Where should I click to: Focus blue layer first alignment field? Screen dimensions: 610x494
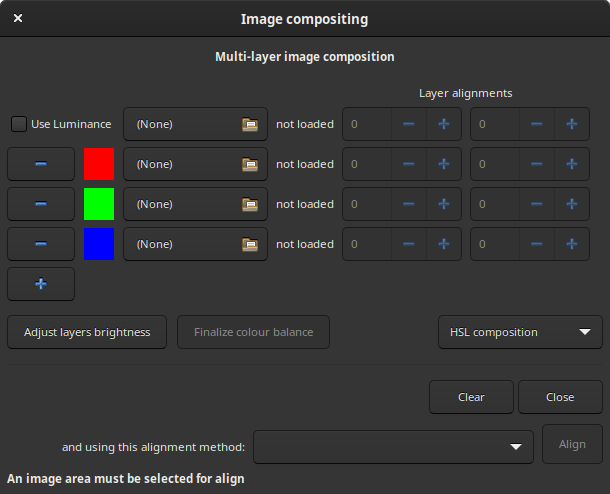367,244
